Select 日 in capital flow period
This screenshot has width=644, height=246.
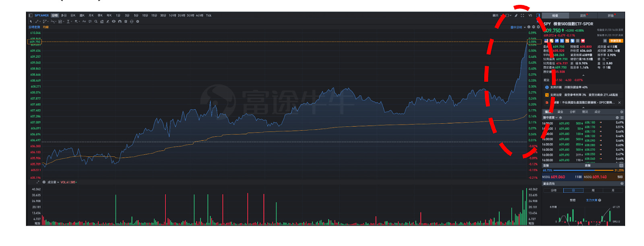tap(573, 190)
